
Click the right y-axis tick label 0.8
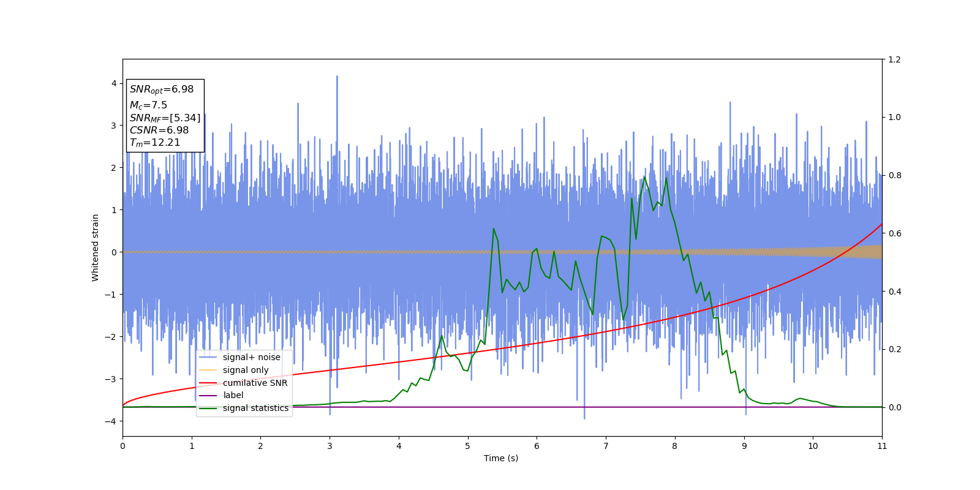click(x=894, y=175)
